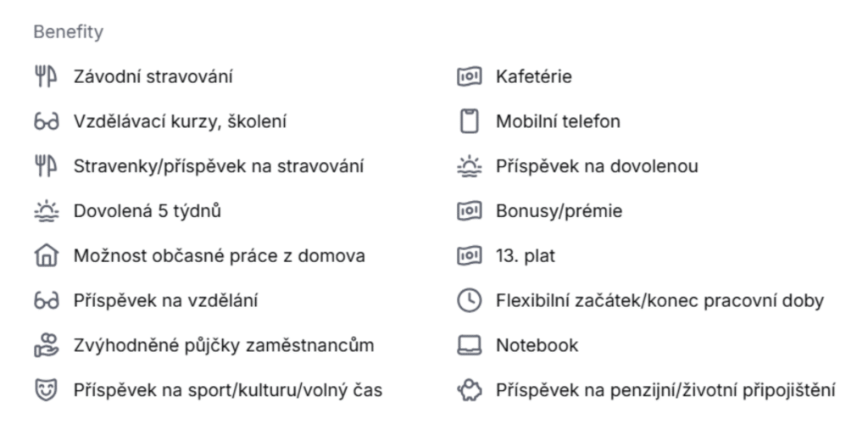This screenshot has width=868, height=430.
Task: Click the Flexibilní začátek/konec pracovní doby text
Action: pos(659,300)
